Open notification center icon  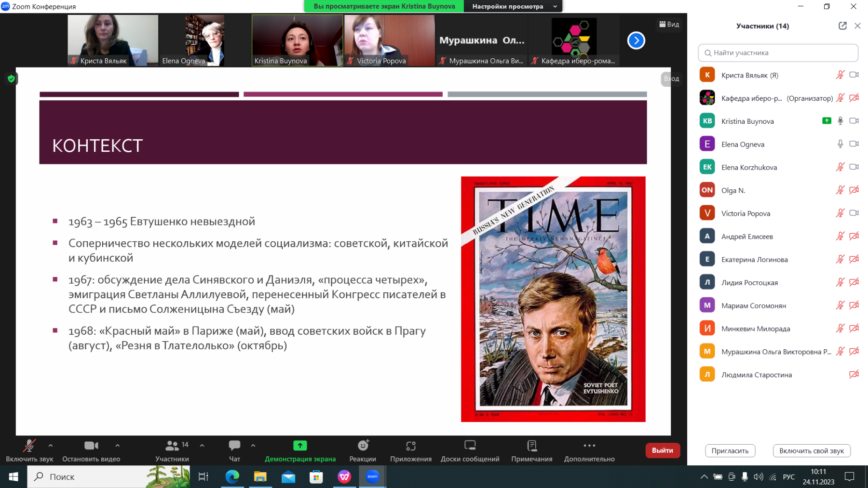850,476
